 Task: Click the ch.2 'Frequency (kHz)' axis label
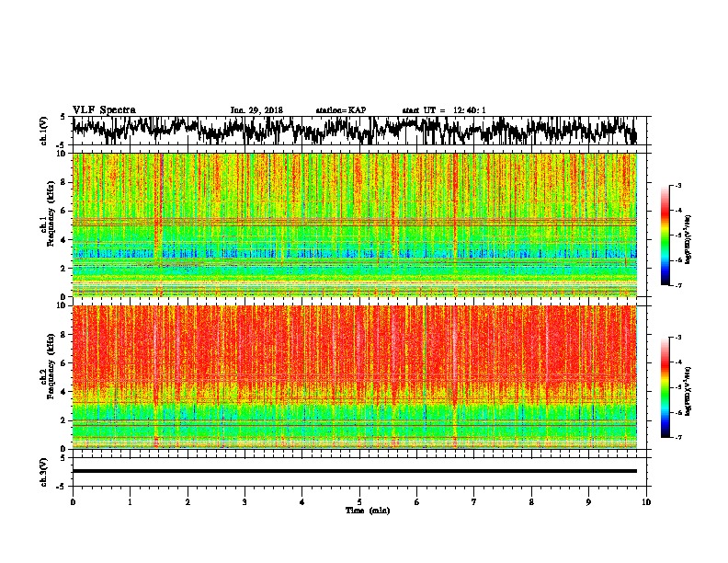click(x=51, y=366)
